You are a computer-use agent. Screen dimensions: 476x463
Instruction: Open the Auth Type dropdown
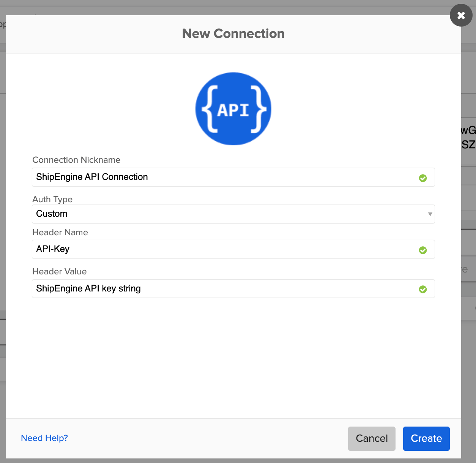tap(233, 214)
